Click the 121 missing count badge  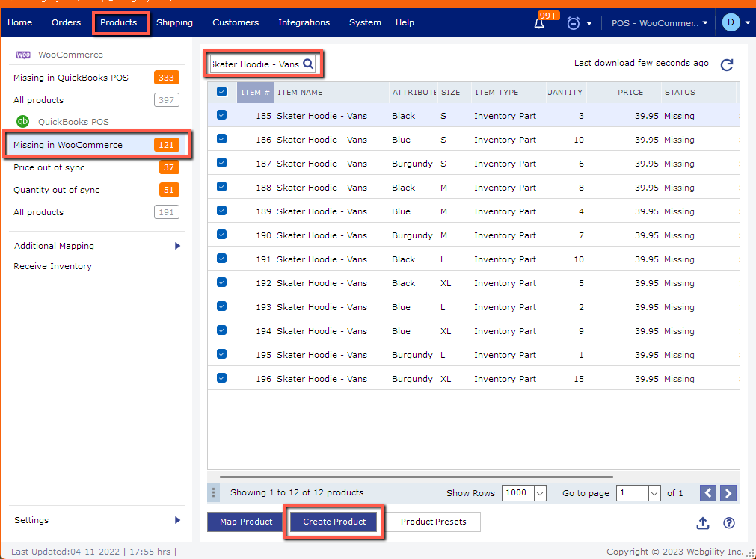click(166, 145)
